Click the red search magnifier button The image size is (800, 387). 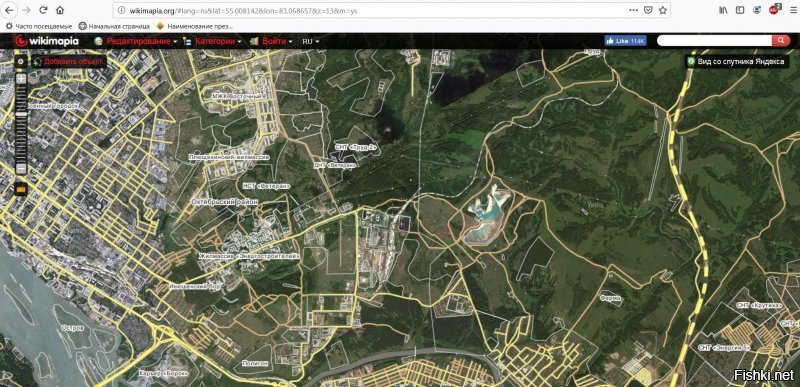pyautogui.click(x=781, y=41)
